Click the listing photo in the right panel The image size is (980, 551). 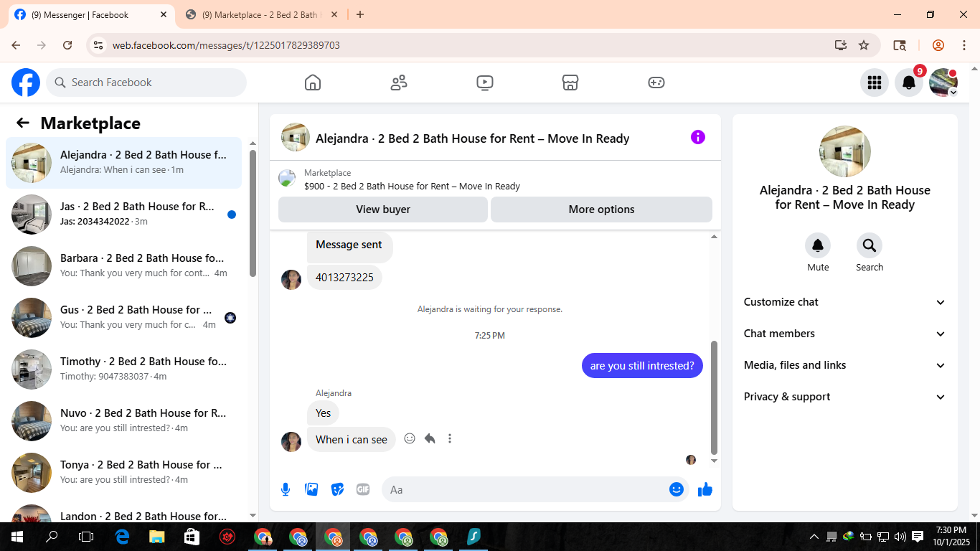pyautogui.click(x=845, y=151)
